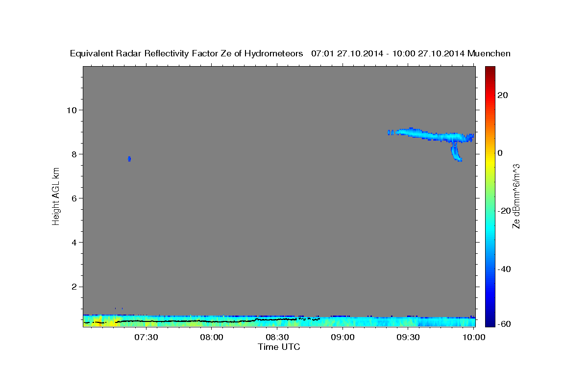Click the '09:30' time tick label
588x392 pixels.
[408, 337]
